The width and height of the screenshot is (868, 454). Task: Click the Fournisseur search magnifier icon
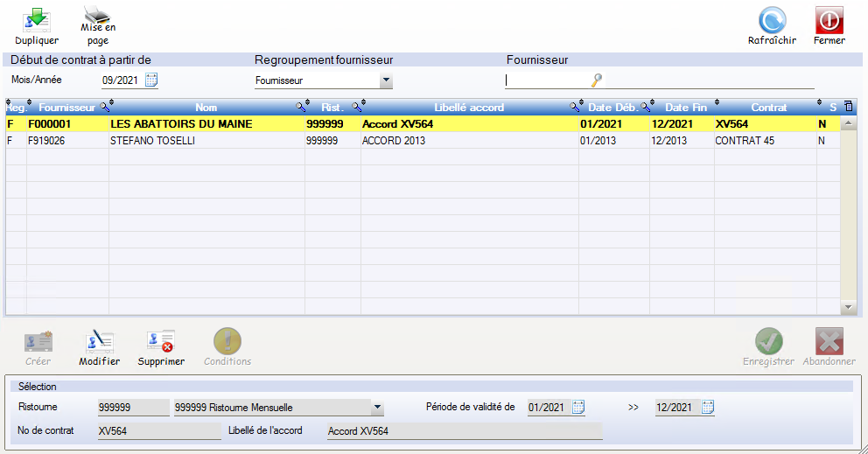[597, 80]
